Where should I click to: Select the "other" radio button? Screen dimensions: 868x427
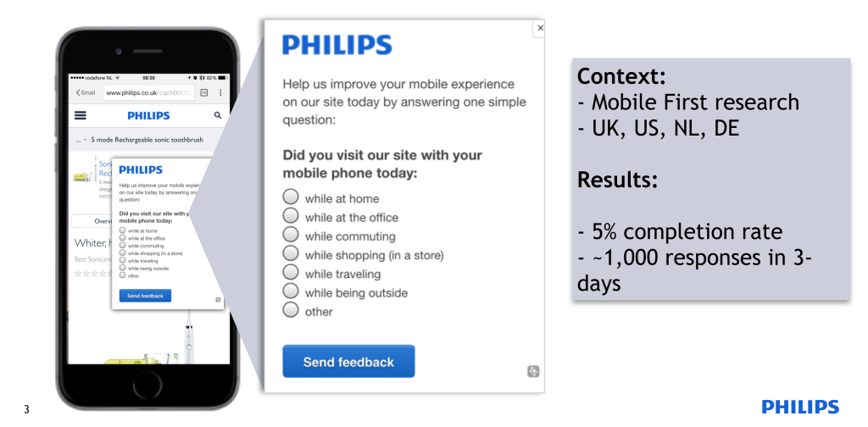[x=291, y=311]
